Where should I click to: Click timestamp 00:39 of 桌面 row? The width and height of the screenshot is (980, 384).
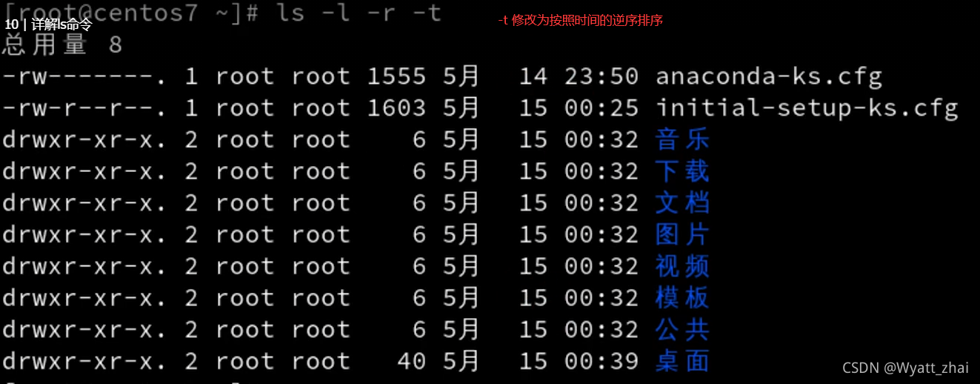pos(601,362)
